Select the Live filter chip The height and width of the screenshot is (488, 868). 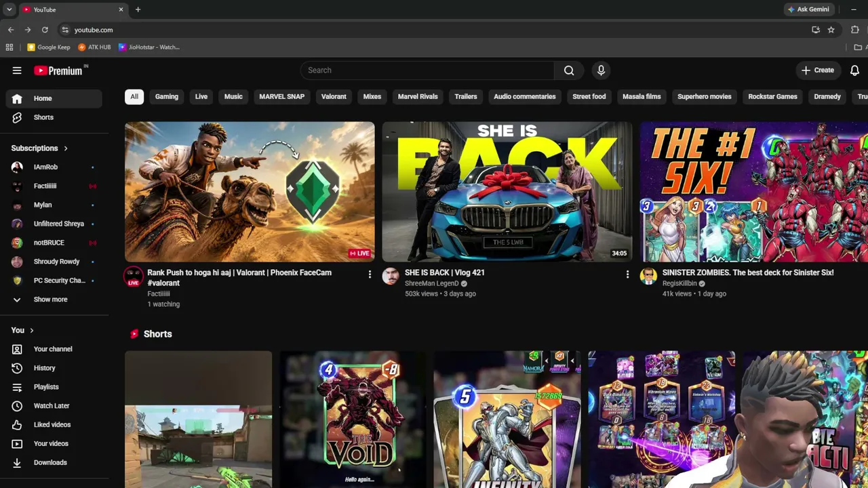pos(201,97)
